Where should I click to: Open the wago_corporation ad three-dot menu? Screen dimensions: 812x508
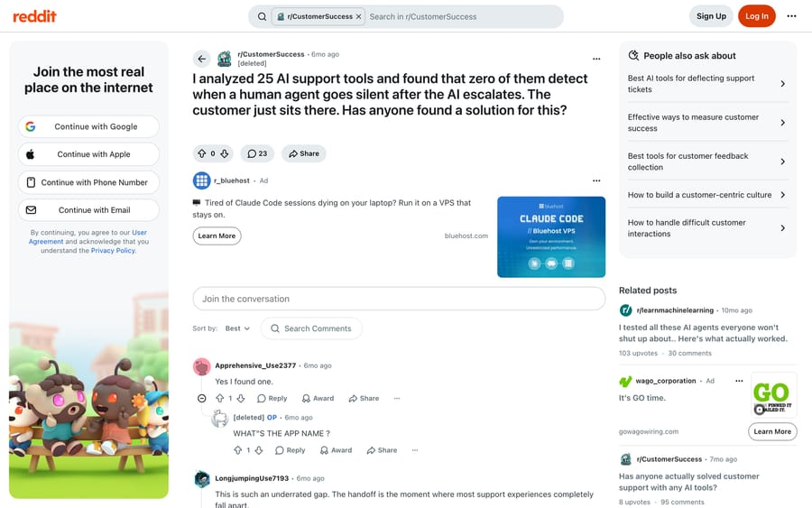point(739,381)
